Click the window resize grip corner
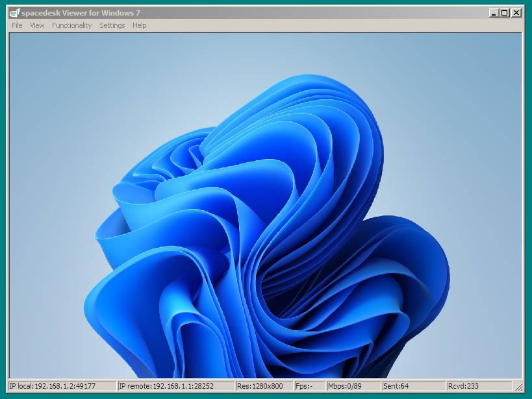This screenshot has height=399, width=532. pos(519,387)
